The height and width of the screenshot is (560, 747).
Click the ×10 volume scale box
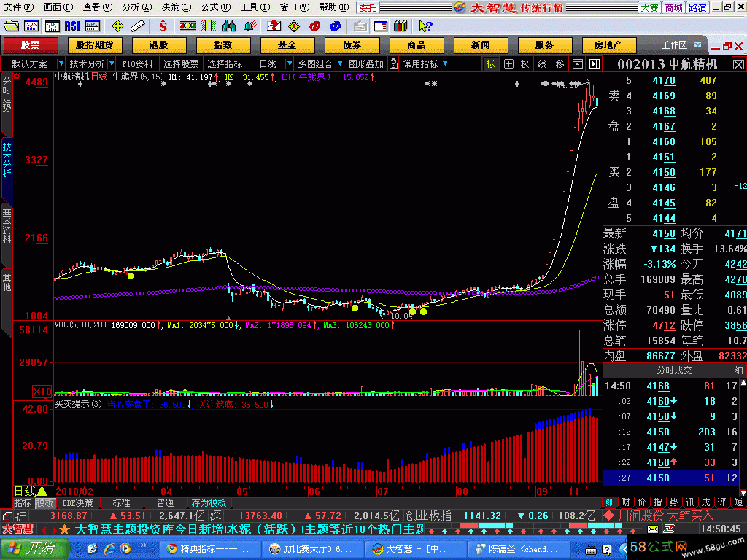tap(42, 392)
